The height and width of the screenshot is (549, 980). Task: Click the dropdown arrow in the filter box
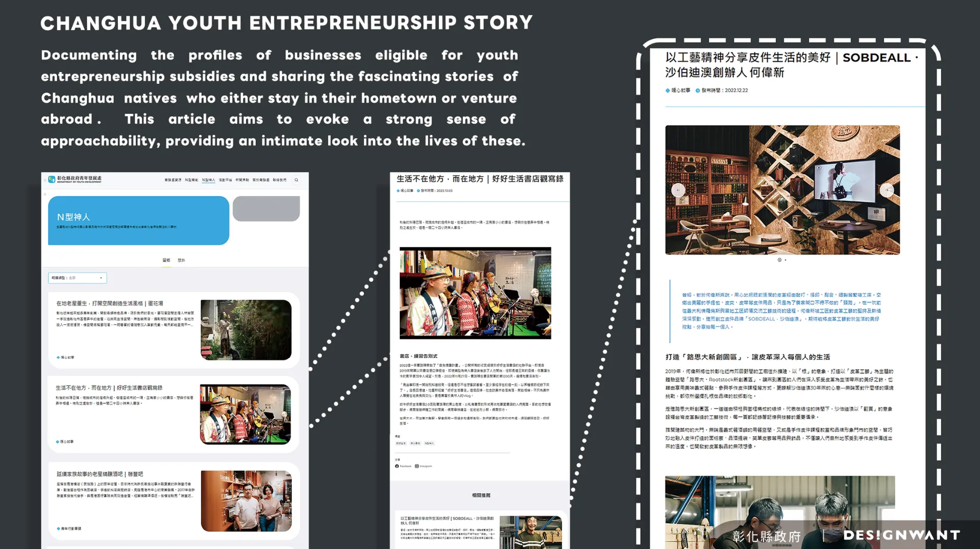pyautogui.click(x=101, y=278)
